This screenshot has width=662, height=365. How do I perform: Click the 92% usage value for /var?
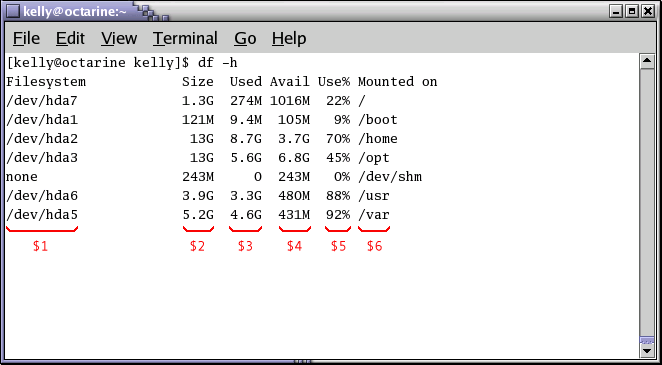click(x=338, y=215)
